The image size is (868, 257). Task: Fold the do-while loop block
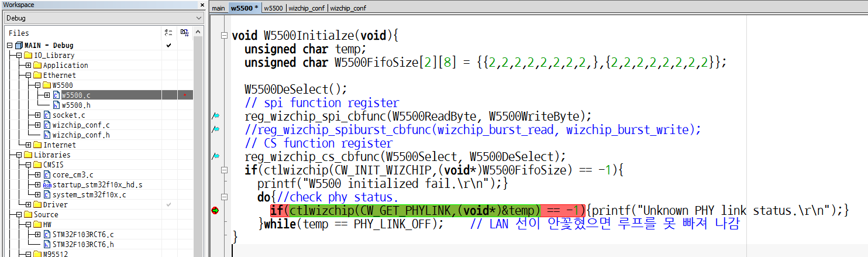(x=224, y=197)
